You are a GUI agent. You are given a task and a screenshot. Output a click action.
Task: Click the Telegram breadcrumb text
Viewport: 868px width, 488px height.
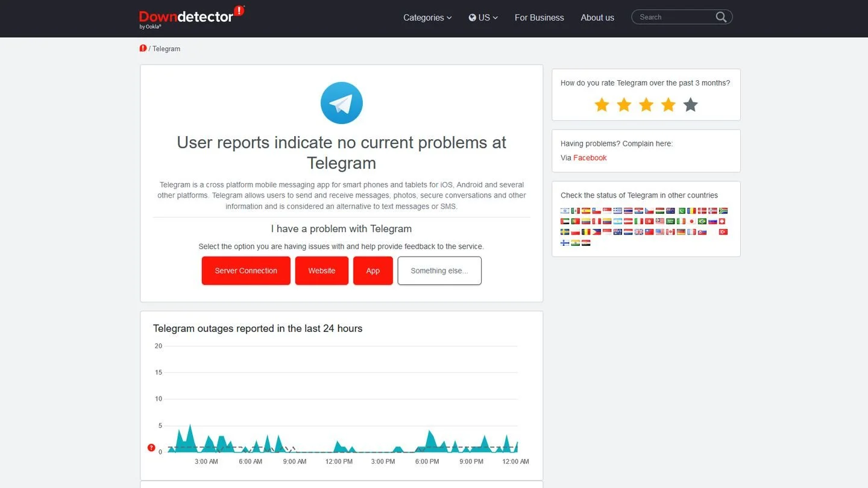[x=166, y=49]
